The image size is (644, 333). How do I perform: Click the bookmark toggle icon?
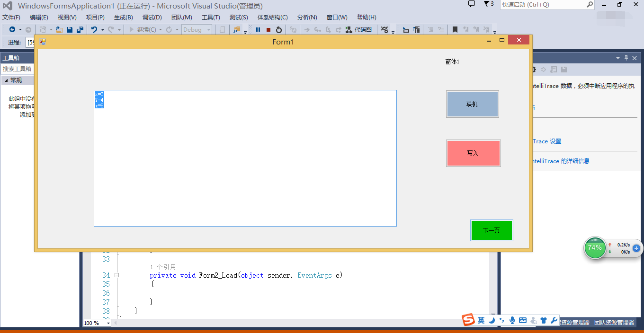[455, 30]
